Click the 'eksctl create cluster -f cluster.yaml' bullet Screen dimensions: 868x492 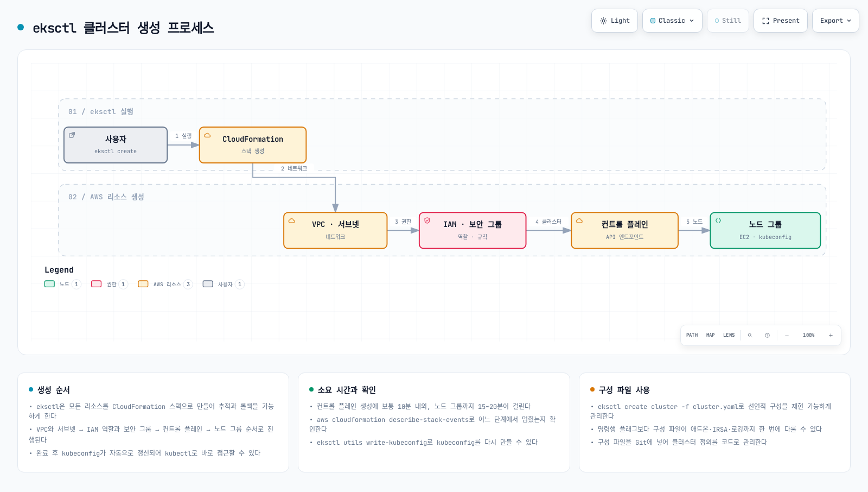(x=711, y=411)
